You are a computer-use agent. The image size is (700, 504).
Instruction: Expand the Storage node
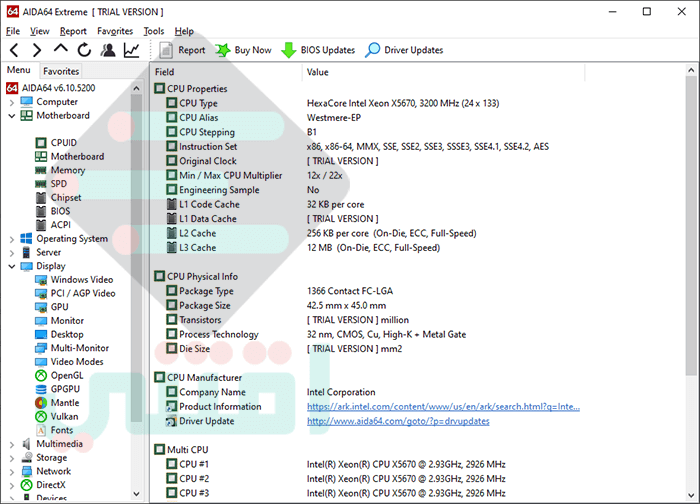[x=12, y=458]
